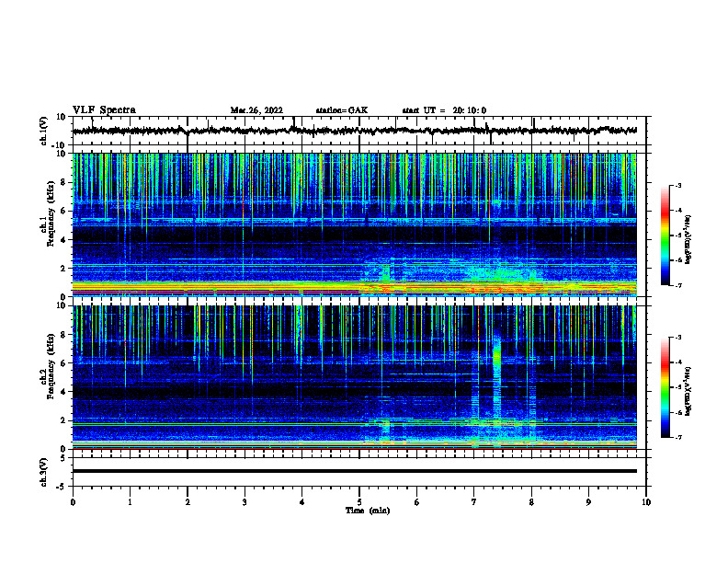This screenshot has height=563, width=728.
Task: Click the "Time (min)" axis title
Action: [x=368, y=511]
